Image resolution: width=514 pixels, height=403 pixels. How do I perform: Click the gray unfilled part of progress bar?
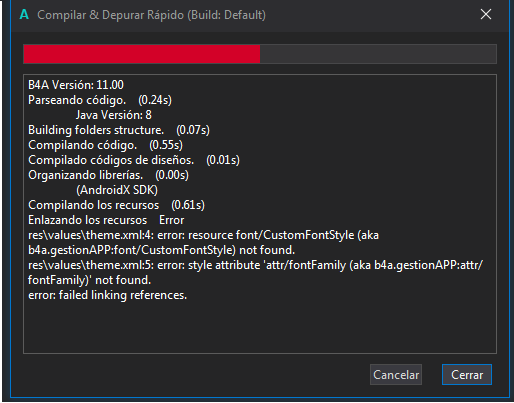tap(378, 54)
